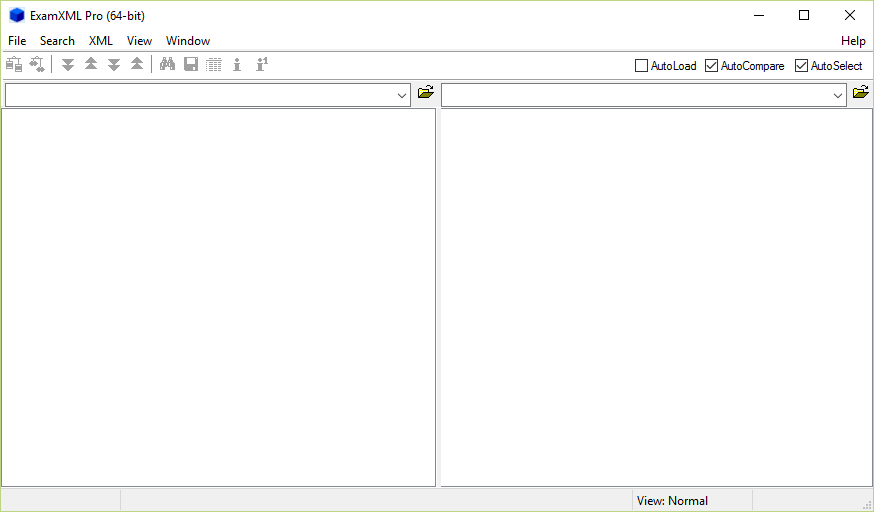The width and height of the screenshot is (874, 512).
Task: Click the double-up arrow just before the binoculars
Action: click(x=137, y=65)
